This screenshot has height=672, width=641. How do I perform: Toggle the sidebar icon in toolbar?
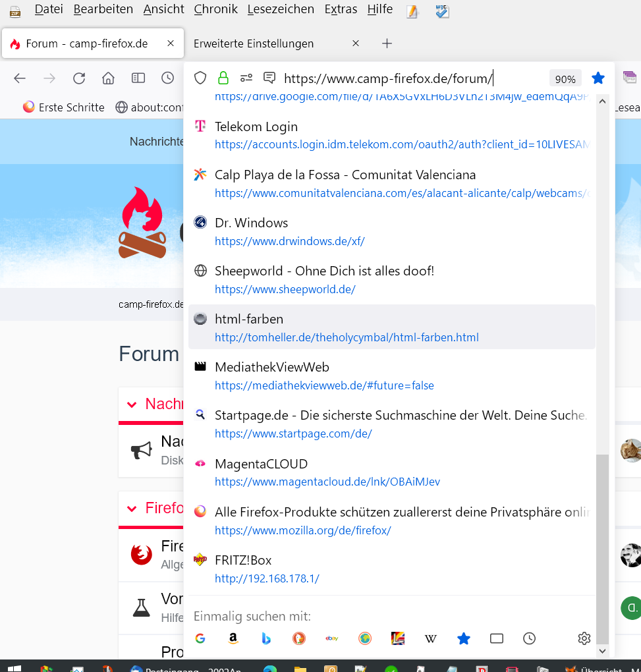(138, 78)
